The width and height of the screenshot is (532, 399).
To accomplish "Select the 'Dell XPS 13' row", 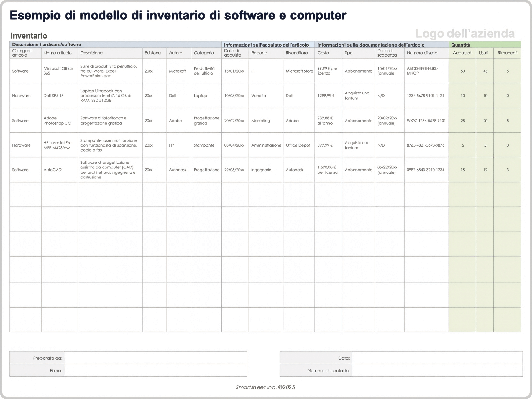I will click(x=59, y=95).
